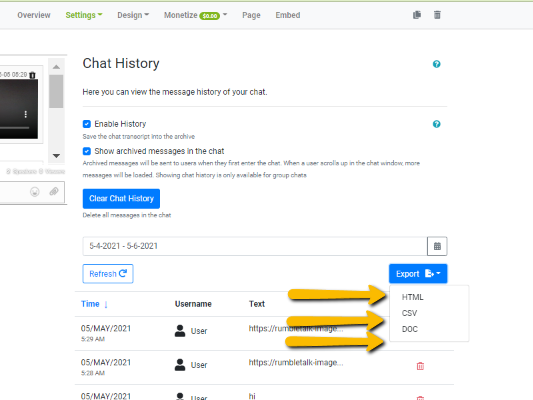Image resolution: width=533 pixels, height=400 pixels.
Task: Select HTML export option
Action: [x=412, y=297]
